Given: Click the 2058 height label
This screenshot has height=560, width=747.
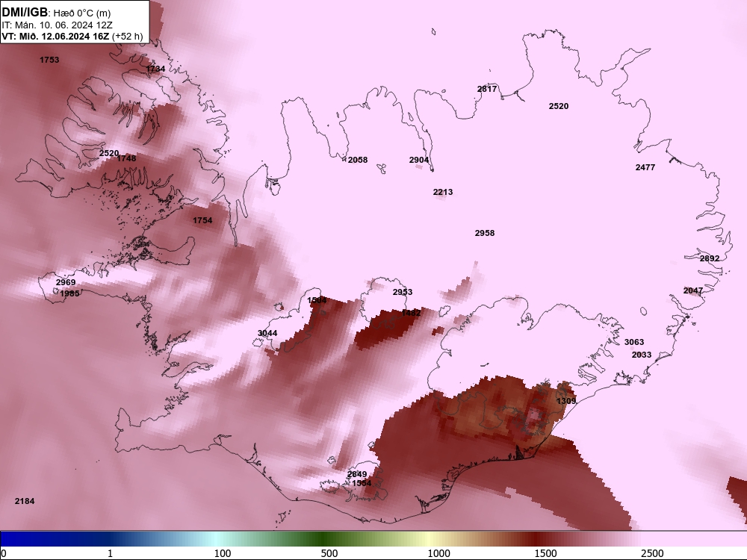Looking at the screenshot, I should [x=358, y=160].
